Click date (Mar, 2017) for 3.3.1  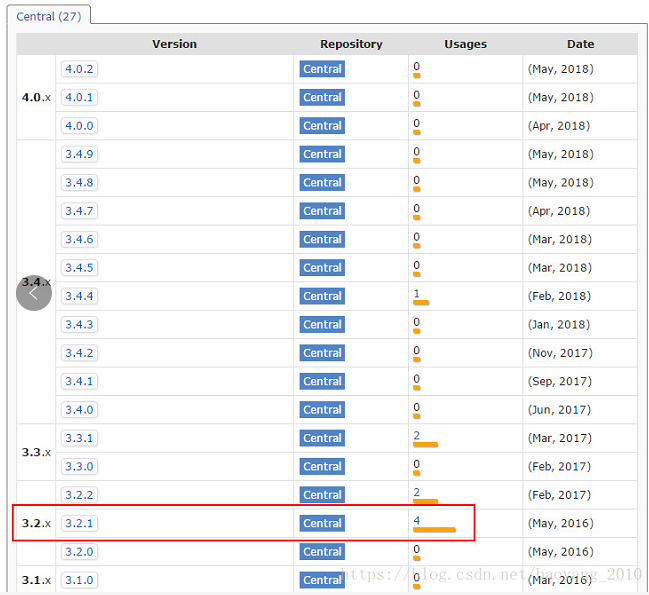click(560, 438)
